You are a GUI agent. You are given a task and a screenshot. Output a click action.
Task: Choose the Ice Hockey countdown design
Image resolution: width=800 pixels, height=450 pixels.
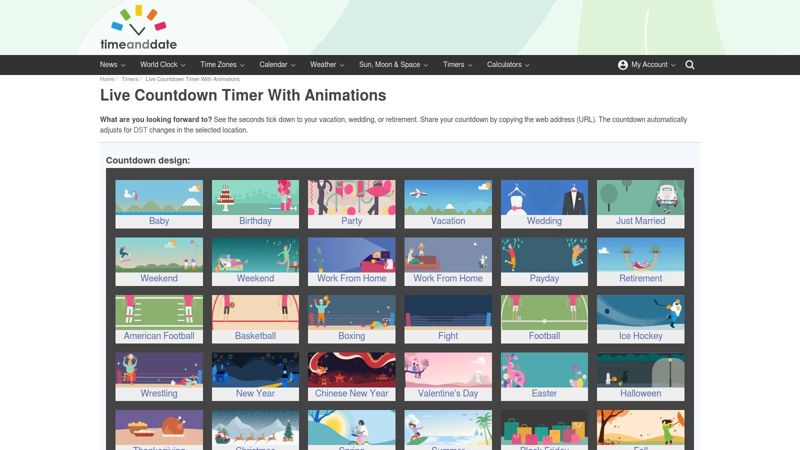coord(640,319)
